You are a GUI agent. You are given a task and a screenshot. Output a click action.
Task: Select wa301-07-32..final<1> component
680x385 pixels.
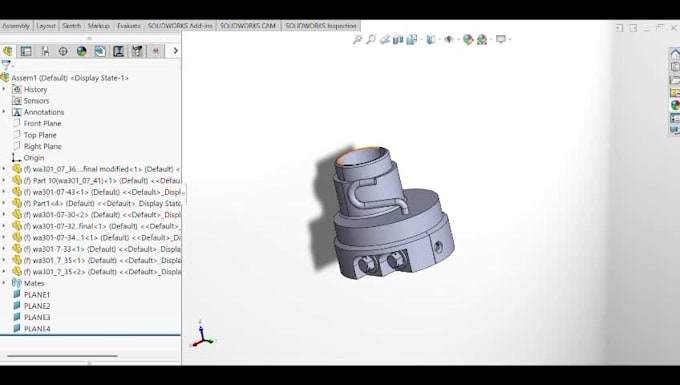point(102,226)
